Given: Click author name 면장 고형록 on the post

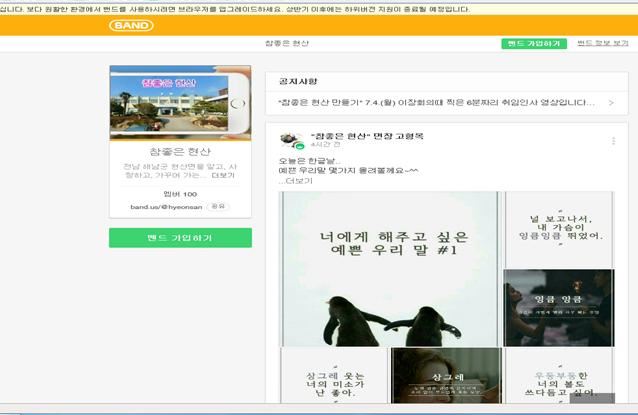Looking at the screenshot, I should 367,136.
